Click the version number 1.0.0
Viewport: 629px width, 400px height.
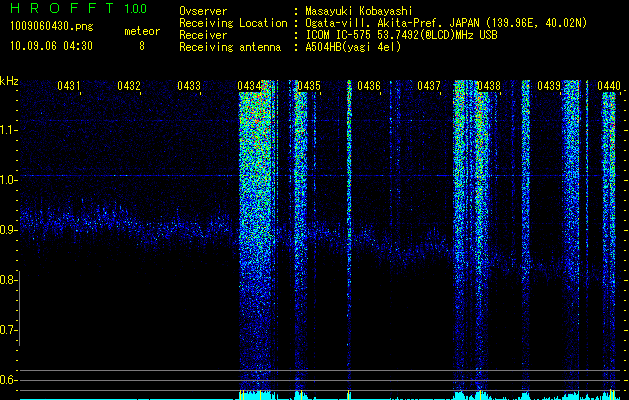click(135, 8)
